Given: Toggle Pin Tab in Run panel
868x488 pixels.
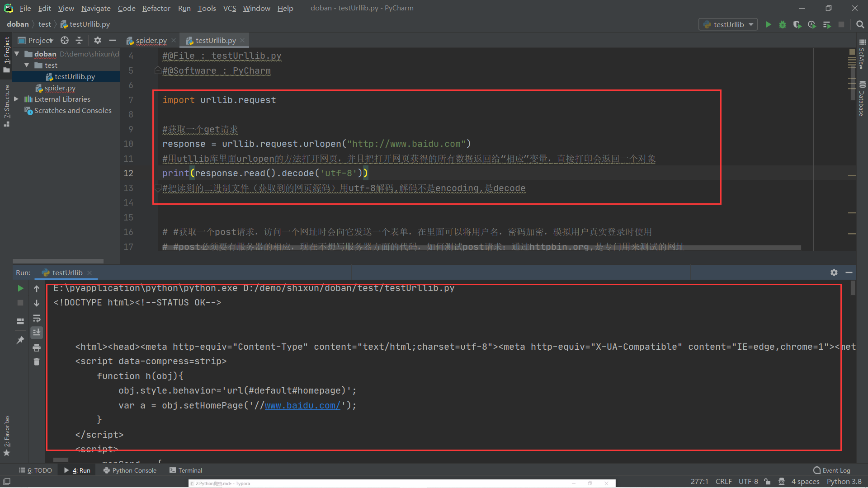Looking at the screenshot, I should point(20,340).
